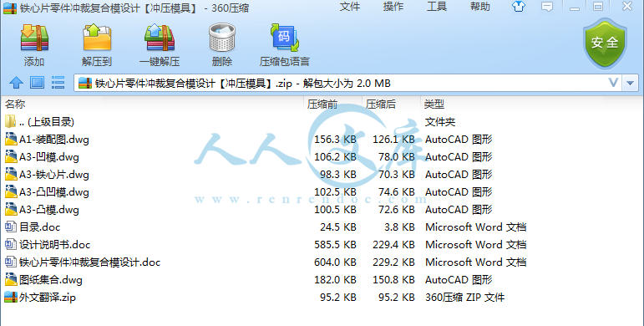Open the feedback message icon in title bar

coord(547,7)
